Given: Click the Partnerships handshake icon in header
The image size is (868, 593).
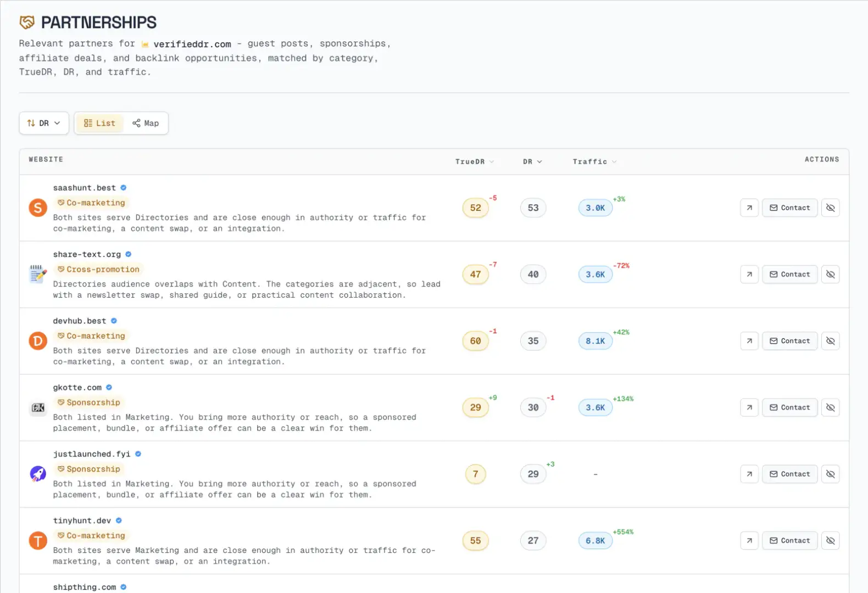Looking at the screenshot, I should tap(27, 22).
